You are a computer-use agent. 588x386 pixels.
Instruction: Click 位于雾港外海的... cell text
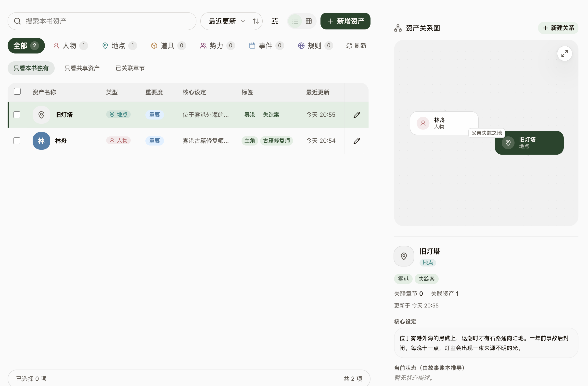point(205,115)
